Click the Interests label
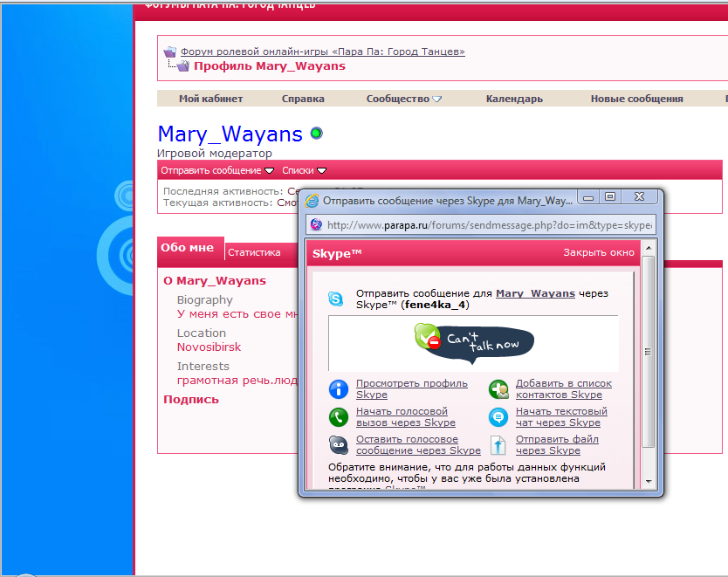Image resolution: width=728 pixels, height=577 pixels. coord(203,367)
